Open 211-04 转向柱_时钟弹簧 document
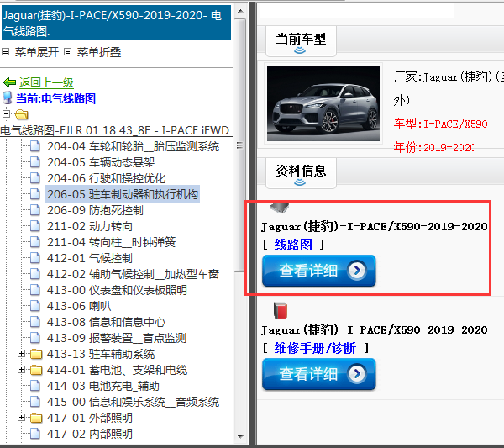 111,242
